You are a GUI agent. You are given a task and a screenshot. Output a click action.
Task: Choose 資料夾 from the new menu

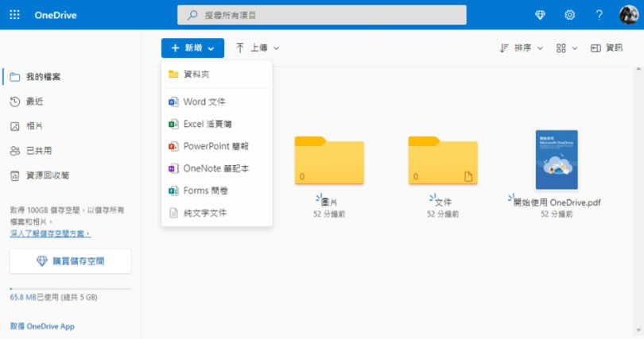217,74
